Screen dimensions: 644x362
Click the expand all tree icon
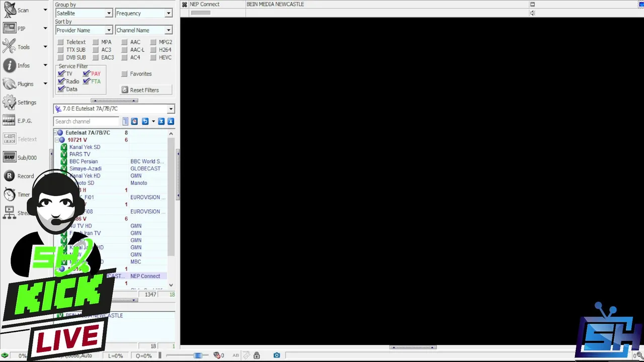coord(162,121)
